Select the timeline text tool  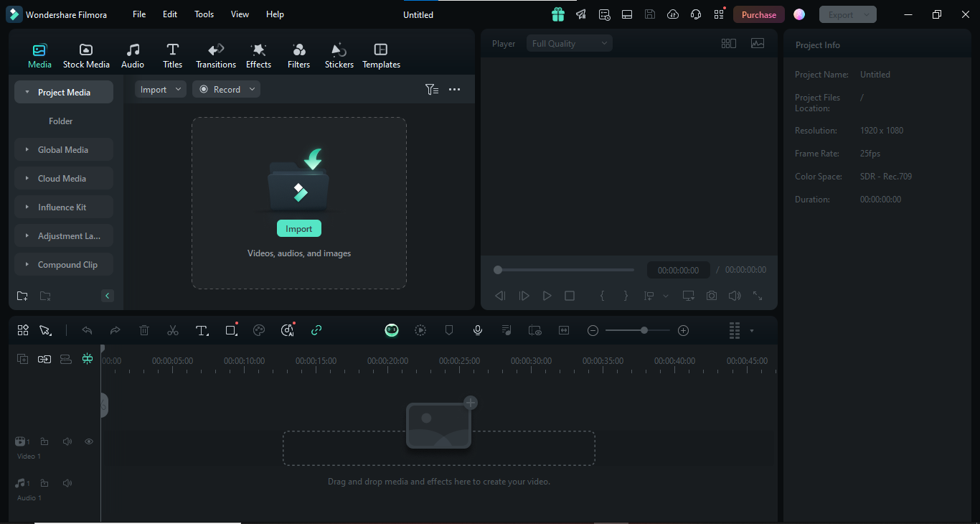[202, 330]
